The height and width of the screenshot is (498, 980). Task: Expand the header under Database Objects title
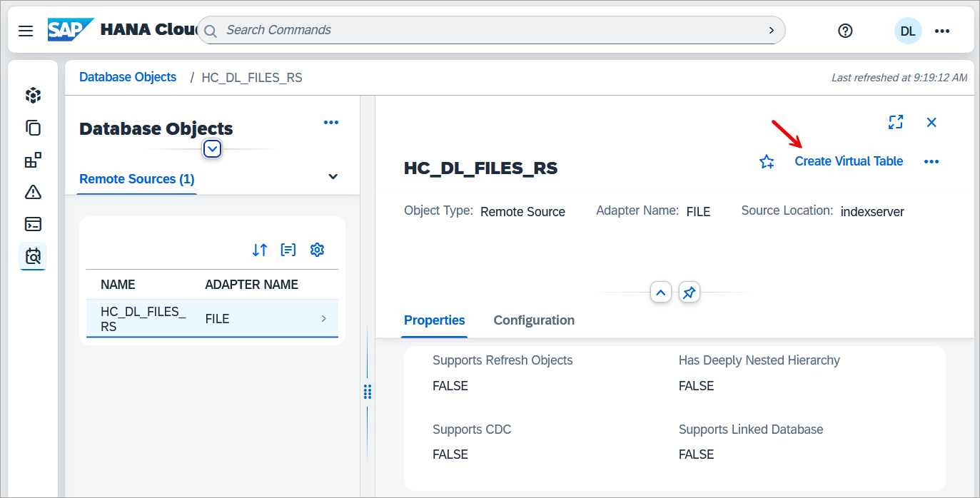click(213, 149)
